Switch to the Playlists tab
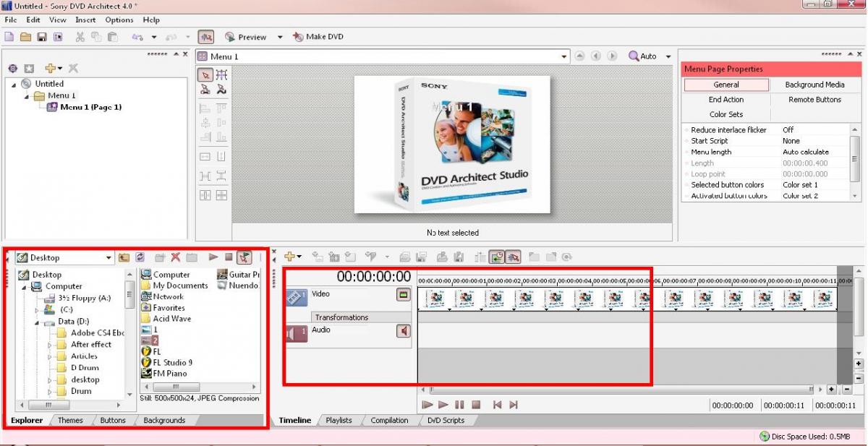Viewport: 868px width, 446px height. 339,420
